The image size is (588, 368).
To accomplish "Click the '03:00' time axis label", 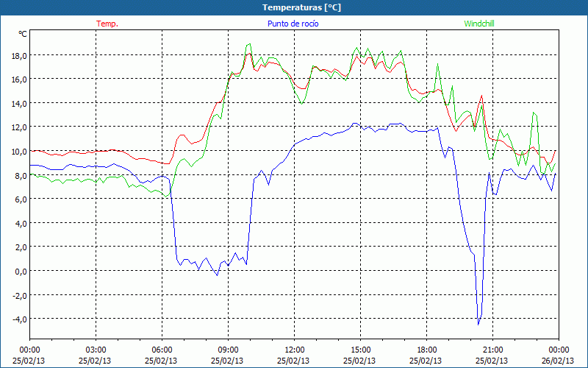I will click(96, 350).
